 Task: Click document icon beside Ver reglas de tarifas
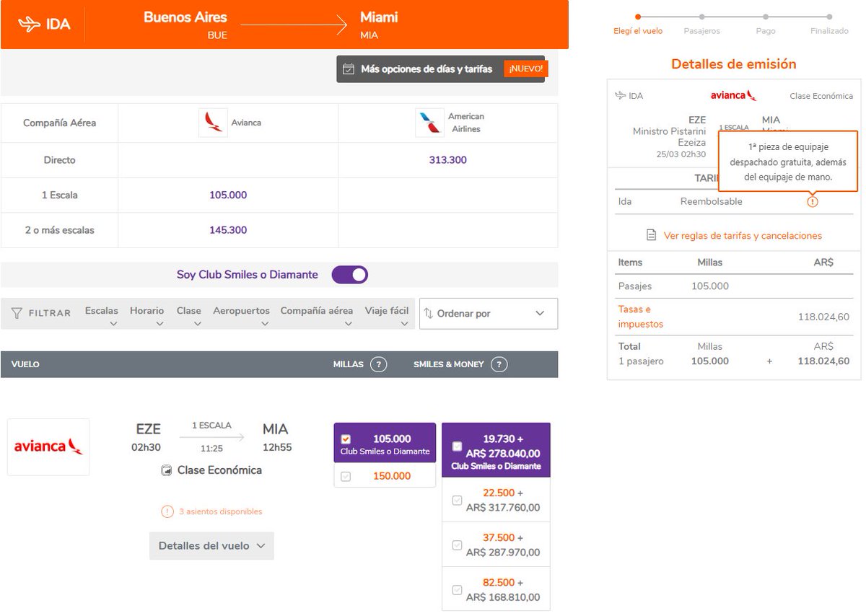[x=651, y=235]
